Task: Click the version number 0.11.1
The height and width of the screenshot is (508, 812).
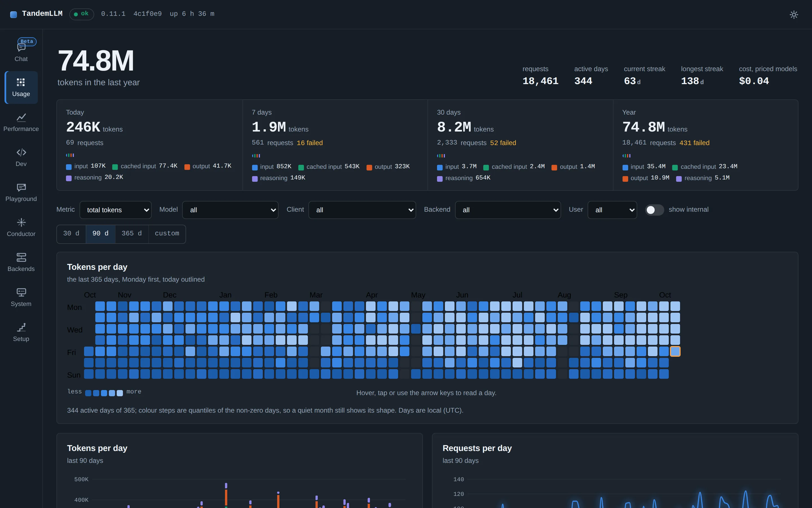Action: pos(113,14)
